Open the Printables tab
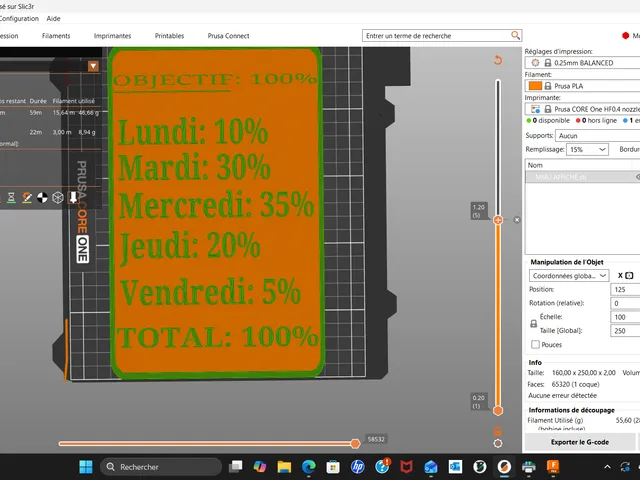Image resolution: width=640 pixels, height=480 pixels. [x=169, y=36]
